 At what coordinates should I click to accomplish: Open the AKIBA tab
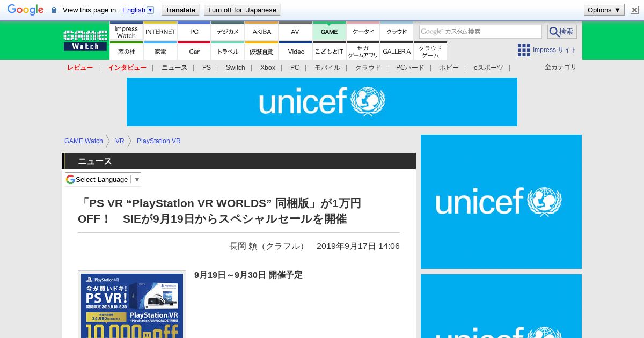pyautogui.click(x=261, y=32)
